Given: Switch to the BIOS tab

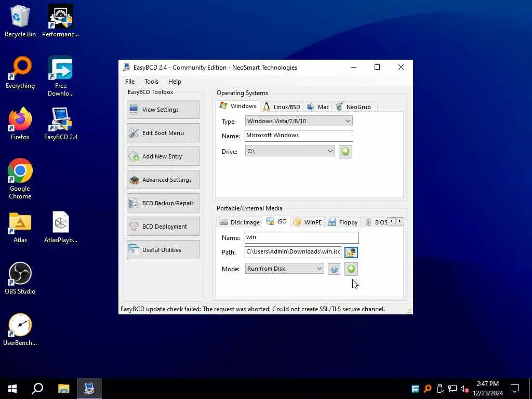Looking at the screenshot, I should click(x=376, y=222).
